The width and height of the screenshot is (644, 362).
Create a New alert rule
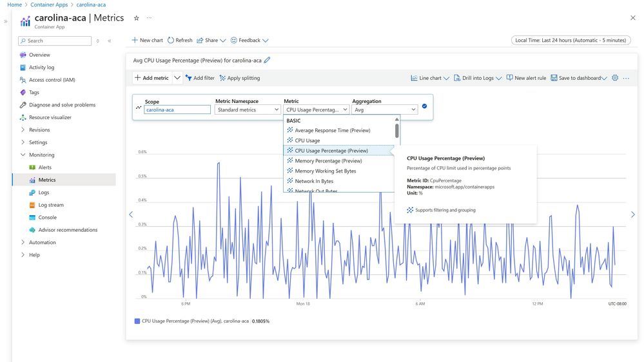tap(526, 78)
